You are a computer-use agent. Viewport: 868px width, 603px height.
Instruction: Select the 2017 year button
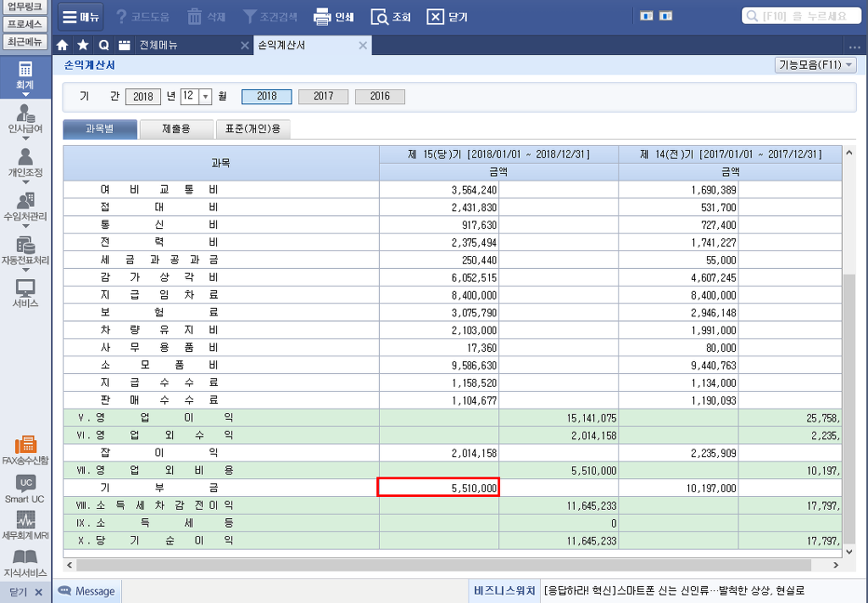coord(323,97)
